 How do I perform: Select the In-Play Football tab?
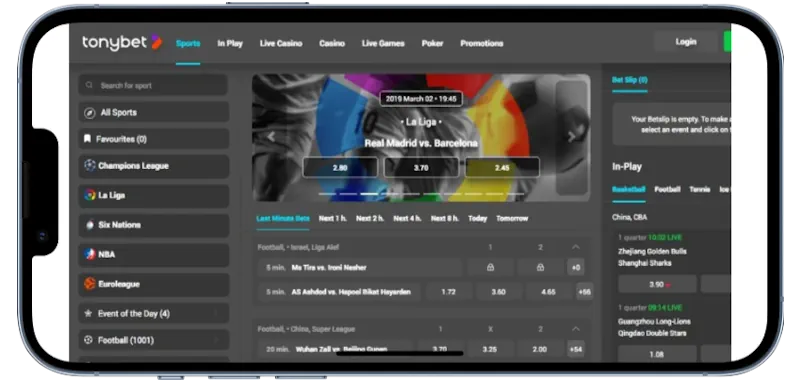(667, 189)
